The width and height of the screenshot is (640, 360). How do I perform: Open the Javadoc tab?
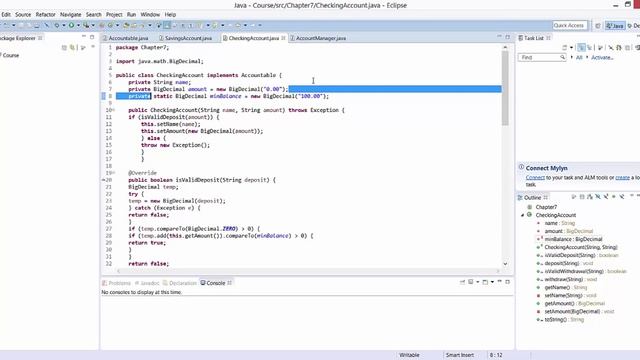147,283
